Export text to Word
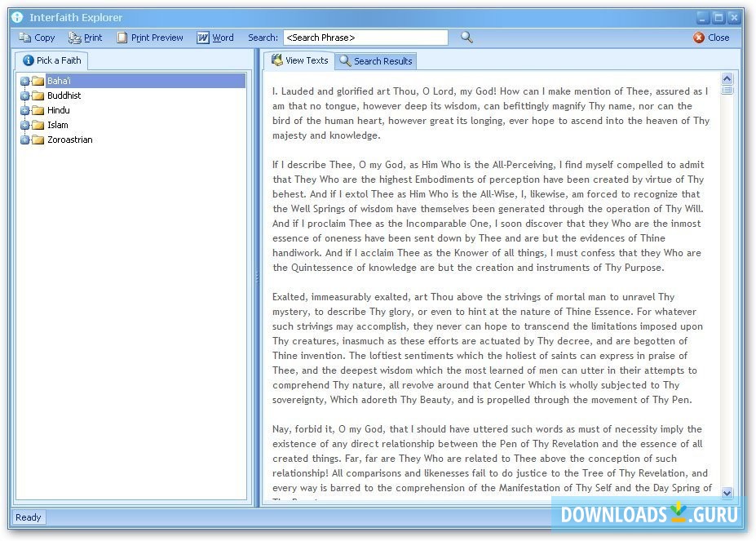This screenshot has height=541, width=756. (215, 38)
